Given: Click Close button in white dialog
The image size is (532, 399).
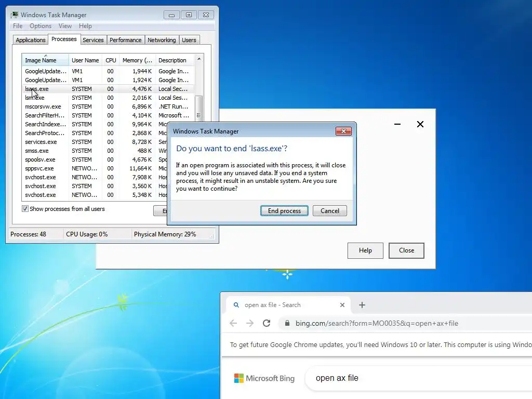Looking at the screenshot, I should click(x=406, y=250).
